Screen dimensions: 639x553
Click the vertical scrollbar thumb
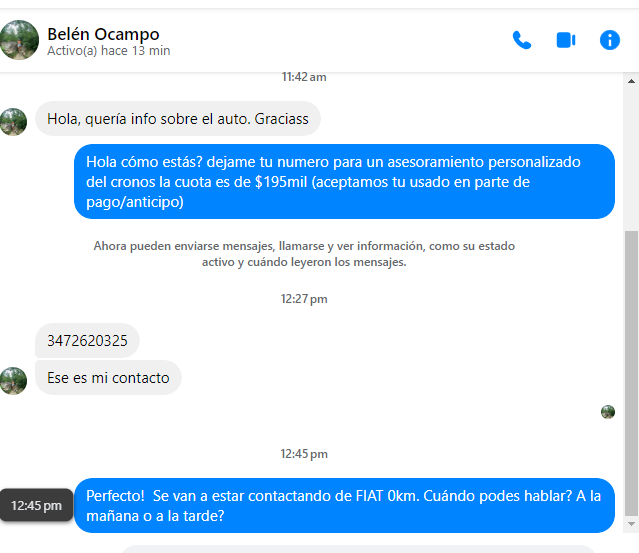[x=631, y=373]
